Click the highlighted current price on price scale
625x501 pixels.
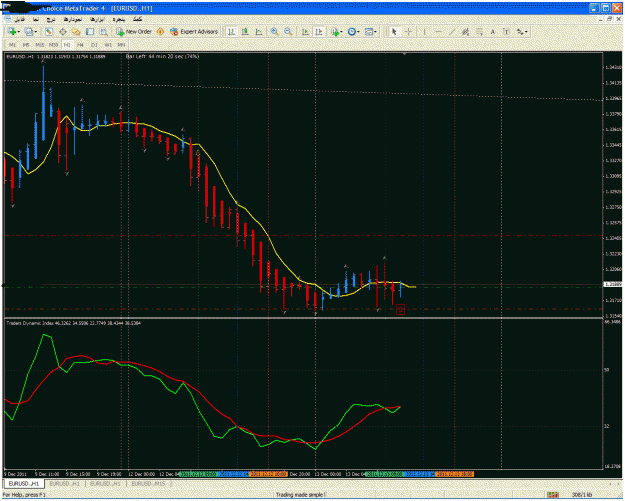[613, 284]
